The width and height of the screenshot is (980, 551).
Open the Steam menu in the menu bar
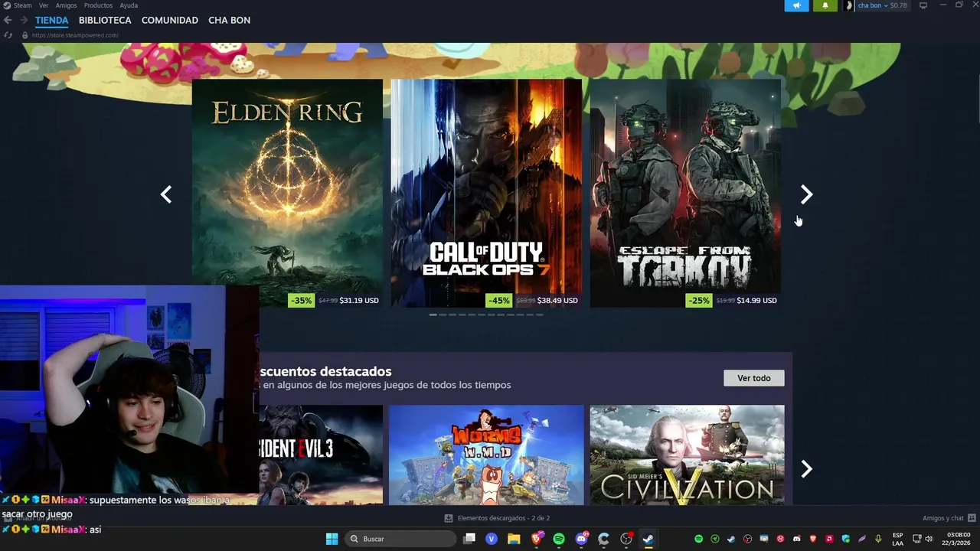pos(22,5)
